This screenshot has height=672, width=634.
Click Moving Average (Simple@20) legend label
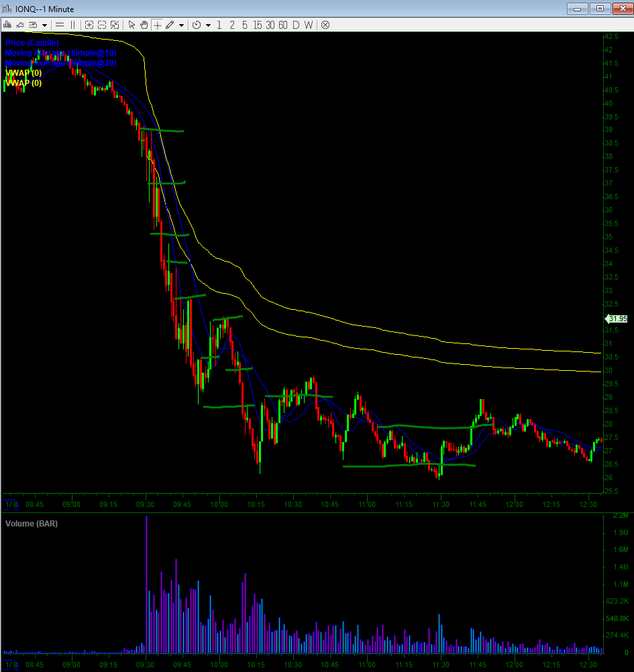60,62
